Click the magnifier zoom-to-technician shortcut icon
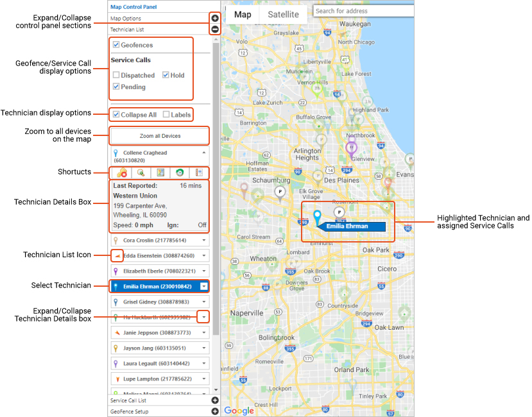Screen dimensions: 532x417 click(x=141, y=173)
